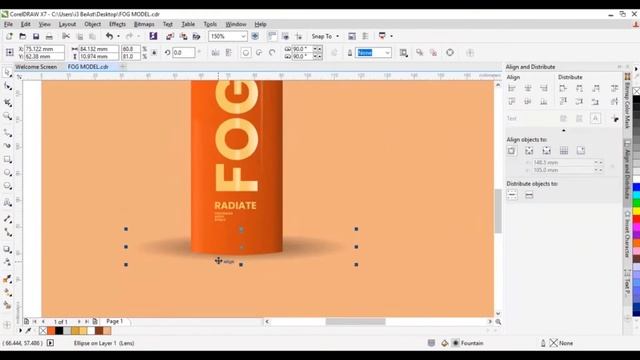
Task: Click Align left in Align panel
Action: click(511, 88)
